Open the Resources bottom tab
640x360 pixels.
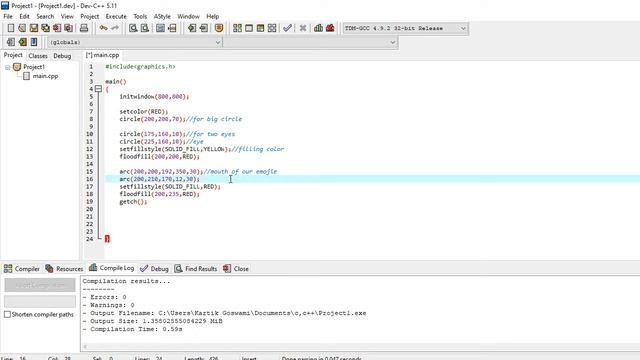(64, 269)
